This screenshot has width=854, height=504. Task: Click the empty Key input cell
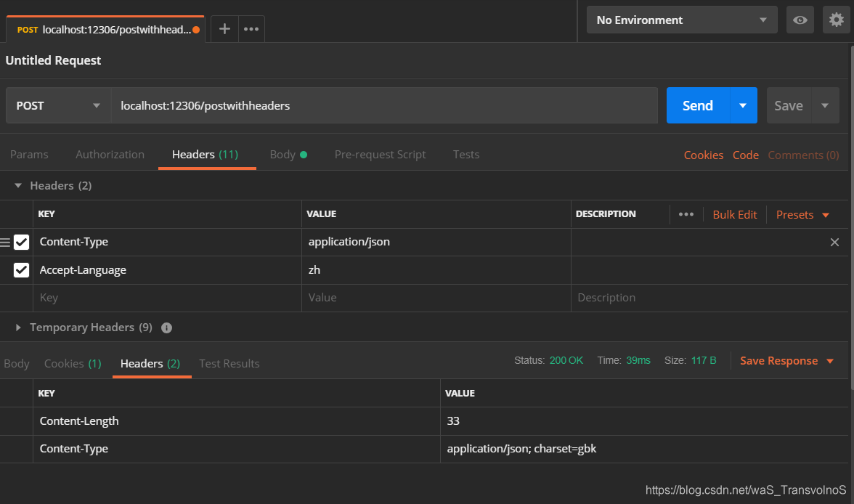point(167,298)
